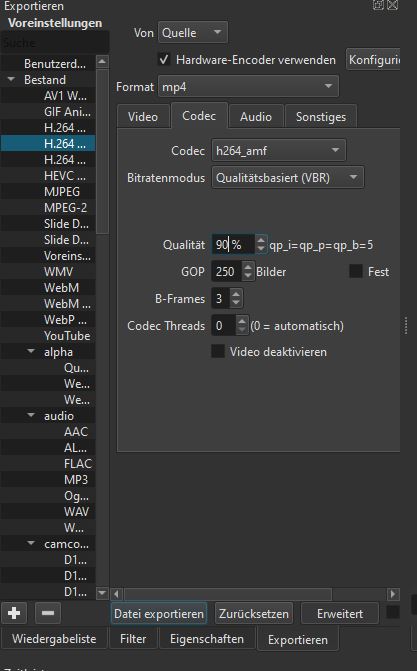This screenshot has width=417, height=671.
Task: Select the MJPEG preset
Action: pyautogui.click(x=48, y=192)
